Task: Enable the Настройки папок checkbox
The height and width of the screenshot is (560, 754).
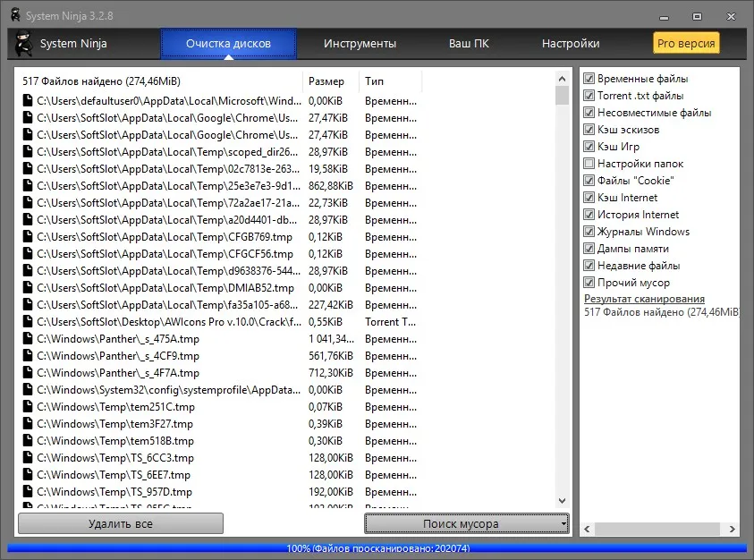Action: (589, 164)
